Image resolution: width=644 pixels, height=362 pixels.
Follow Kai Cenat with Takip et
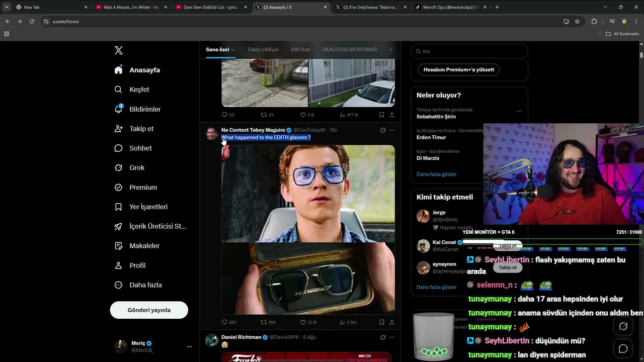click(x=508, y=245)
